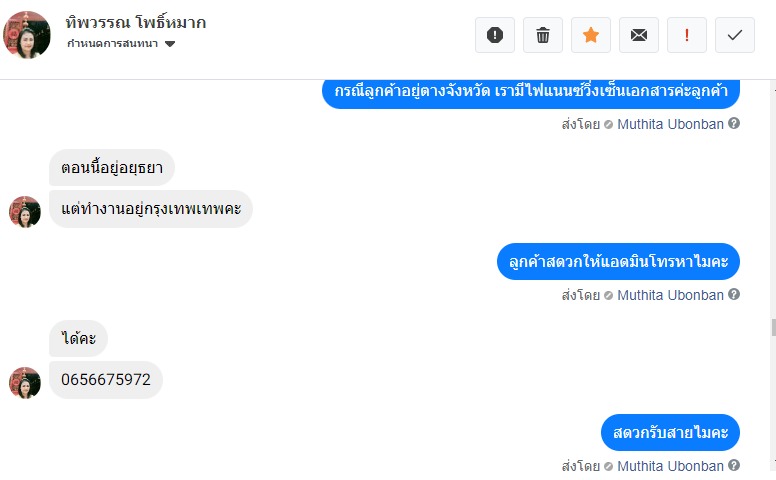Screen dimensions: 776x480
Task: Delete conversation with the trash icon
Action: point(543,35)
